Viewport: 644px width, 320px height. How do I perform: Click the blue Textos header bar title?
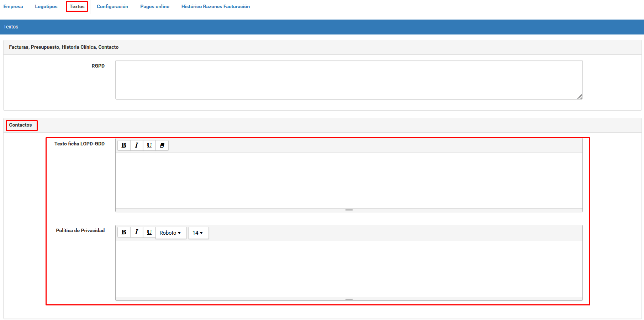click(x=11, y=27)
